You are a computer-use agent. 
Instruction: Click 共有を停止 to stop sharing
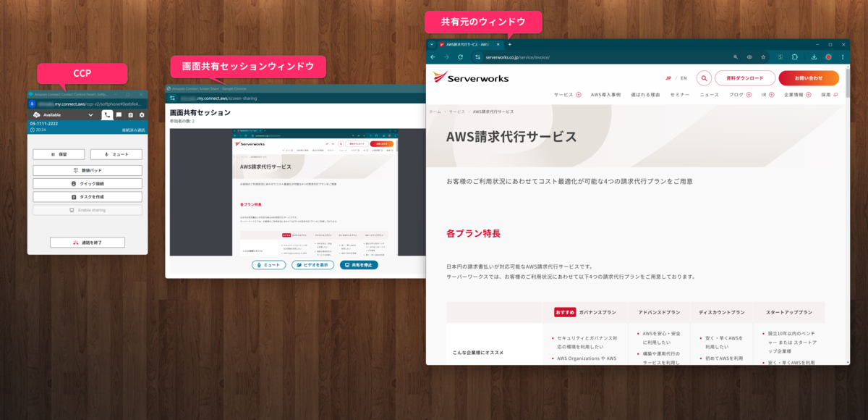pyautogui.click(x=359, y=265)
